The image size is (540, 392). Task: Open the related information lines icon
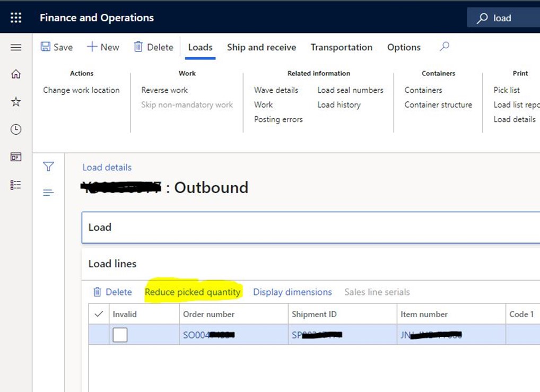[x=49, y=193]
